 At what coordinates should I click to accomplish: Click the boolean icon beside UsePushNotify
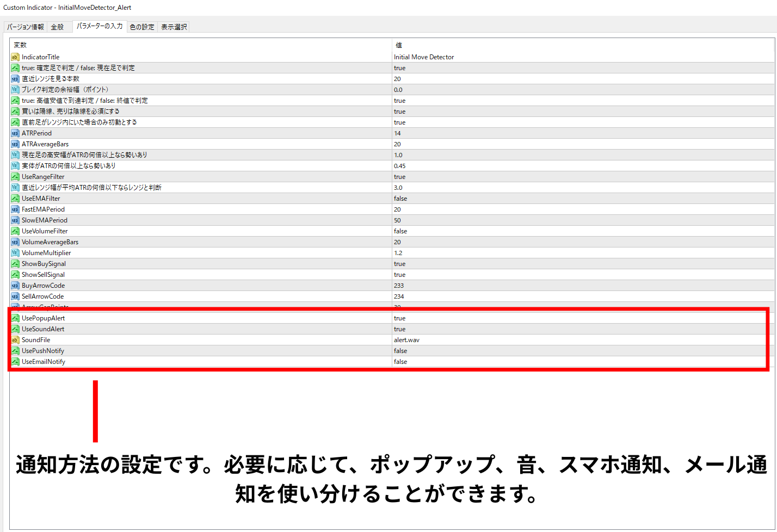click(15, 351)
